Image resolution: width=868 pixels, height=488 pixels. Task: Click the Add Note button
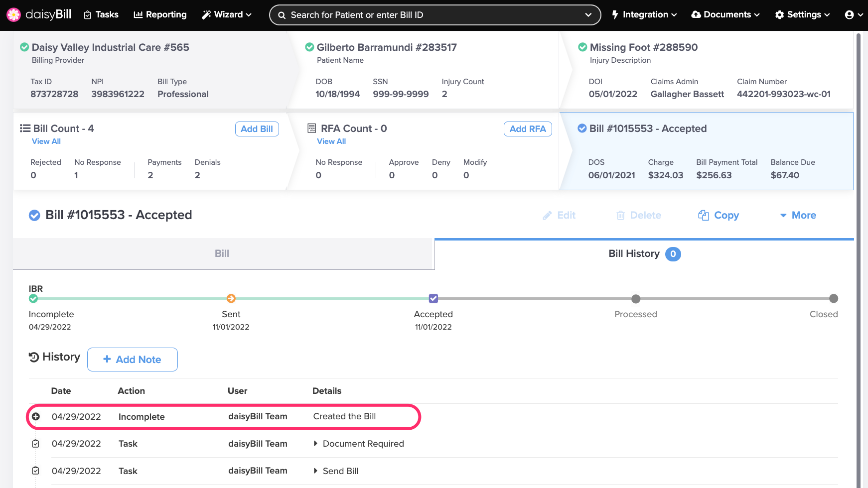(x=133, y=360)
